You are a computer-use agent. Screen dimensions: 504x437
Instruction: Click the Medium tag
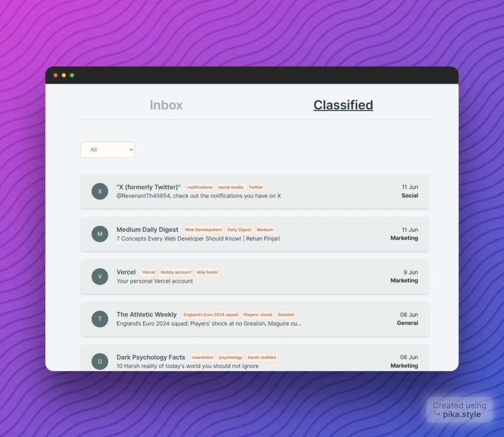pyautogui.click(x=265, y=230)
